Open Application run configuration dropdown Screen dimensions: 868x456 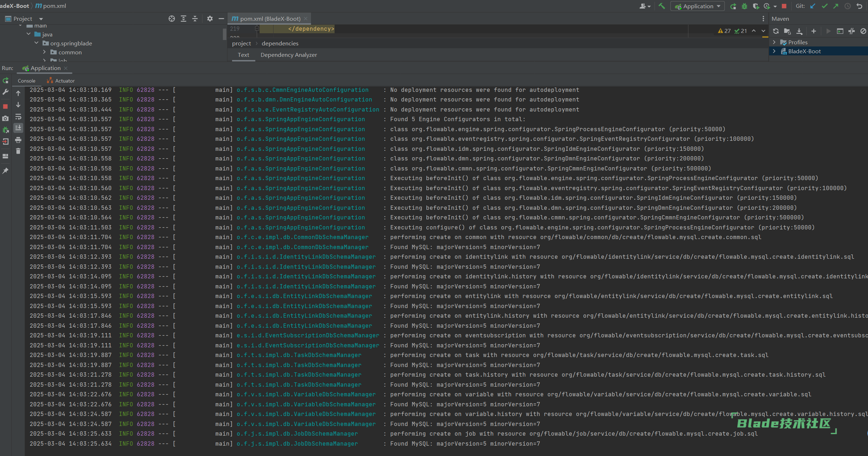coord(698,6)
